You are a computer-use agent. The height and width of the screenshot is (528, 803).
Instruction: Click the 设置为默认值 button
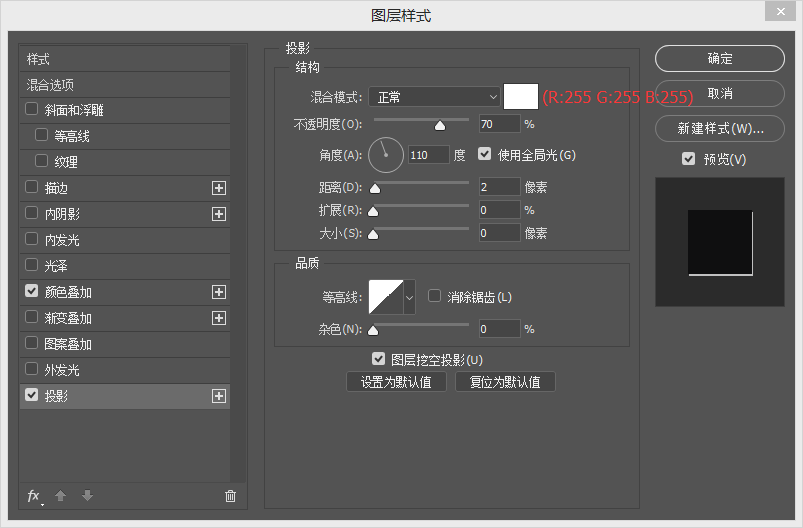click(396, 382)
